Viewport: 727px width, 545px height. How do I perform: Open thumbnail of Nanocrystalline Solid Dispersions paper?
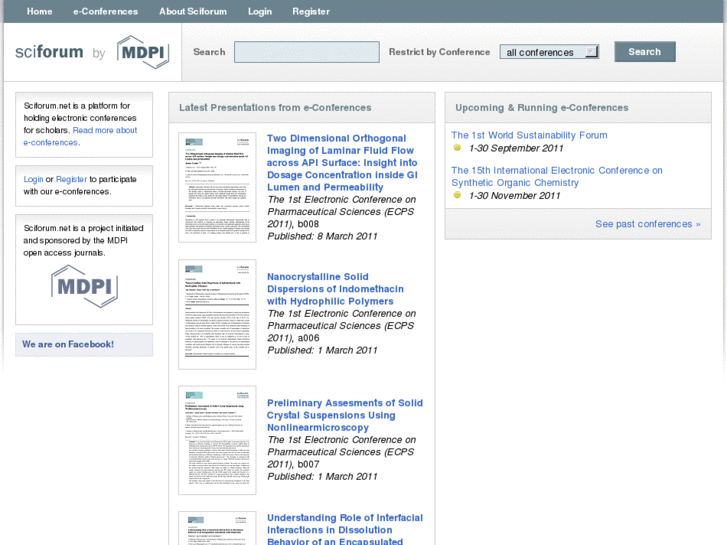click(217, 314)
